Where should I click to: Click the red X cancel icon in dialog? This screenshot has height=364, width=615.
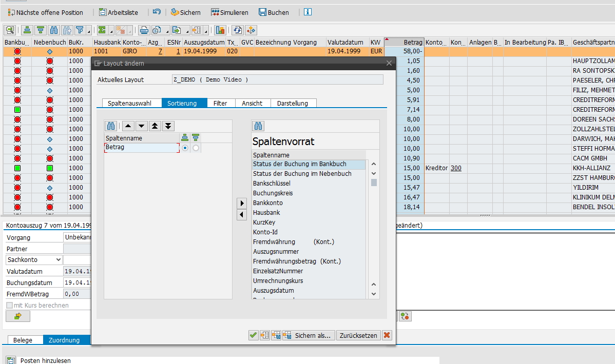(387, 335)
